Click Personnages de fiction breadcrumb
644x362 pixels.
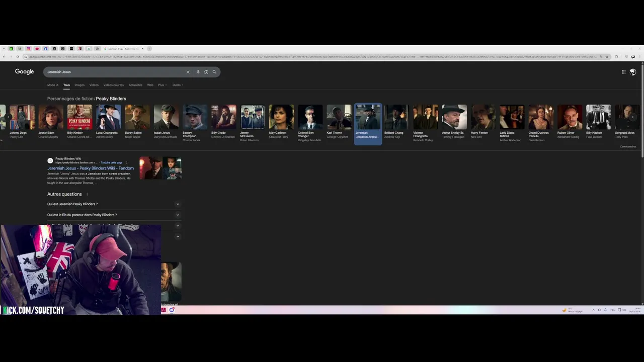pos(70,99)
